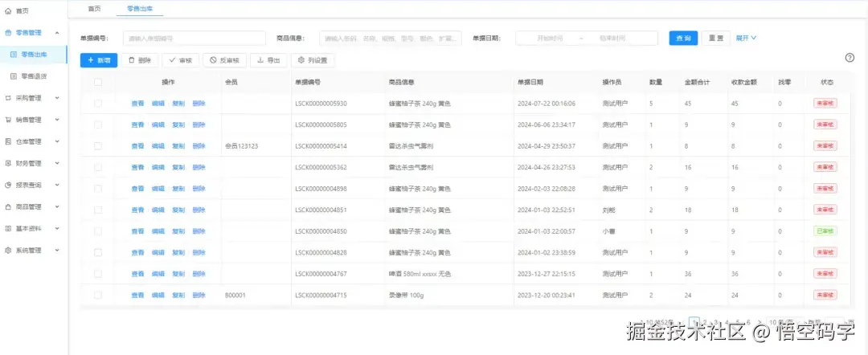Screen dimensions: 868x355
Task: Check the row LSCK00000004898 checkbox
Action: click(98, 189)
